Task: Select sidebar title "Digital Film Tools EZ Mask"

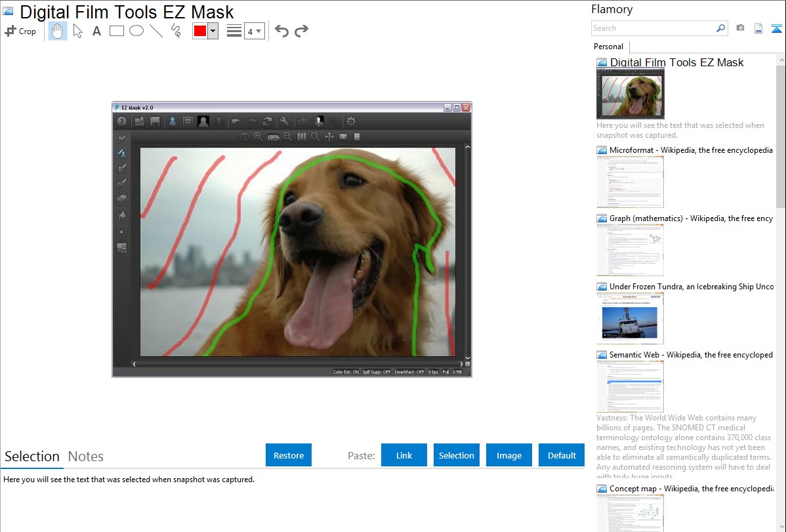Action: (676, 63)
